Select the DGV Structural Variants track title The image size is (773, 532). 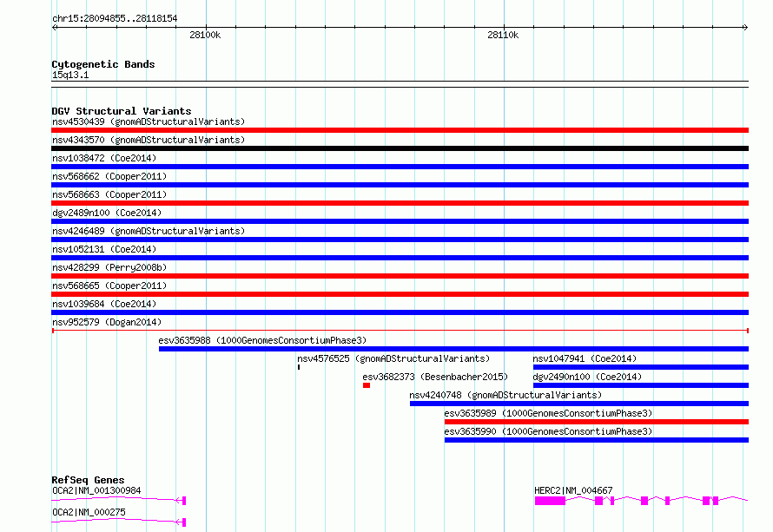(x=122, y=111)
